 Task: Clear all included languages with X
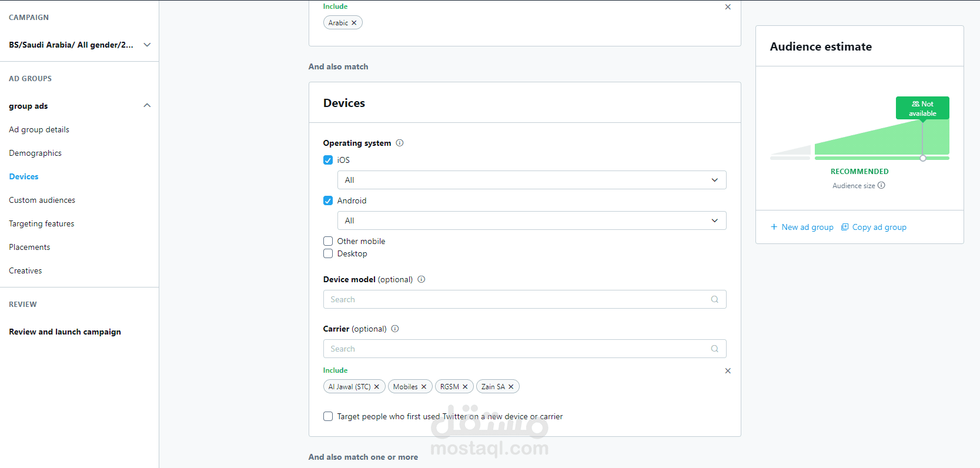coord(728,7)
